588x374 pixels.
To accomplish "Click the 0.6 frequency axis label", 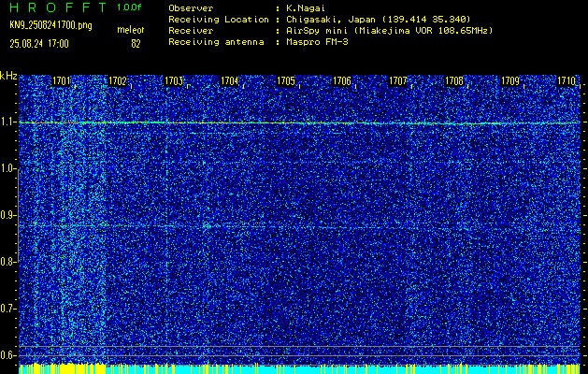I will [7, 355].
